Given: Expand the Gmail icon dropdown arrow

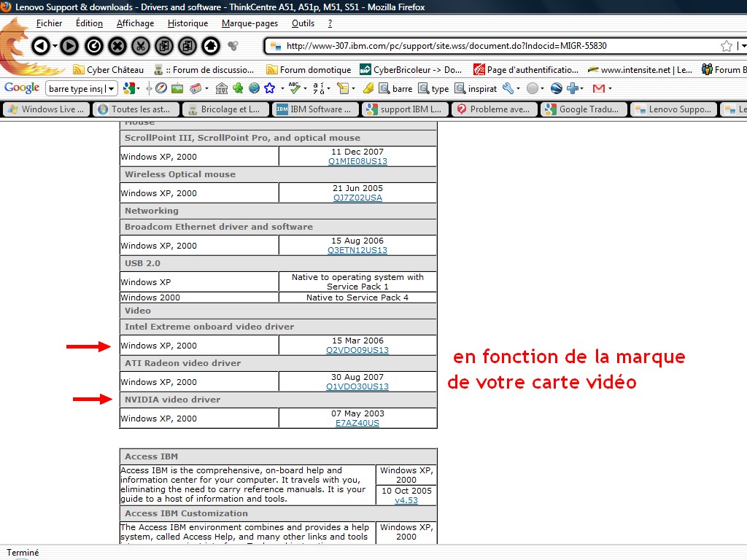Looking at the screenshot, I should pyautogui.click(x=610, y=88).
